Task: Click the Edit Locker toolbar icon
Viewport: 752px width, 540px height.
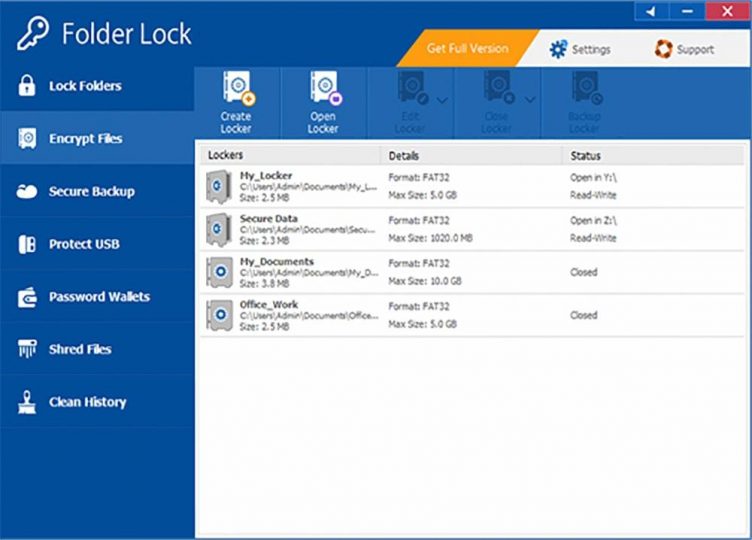Action: [x=410, y=91]
